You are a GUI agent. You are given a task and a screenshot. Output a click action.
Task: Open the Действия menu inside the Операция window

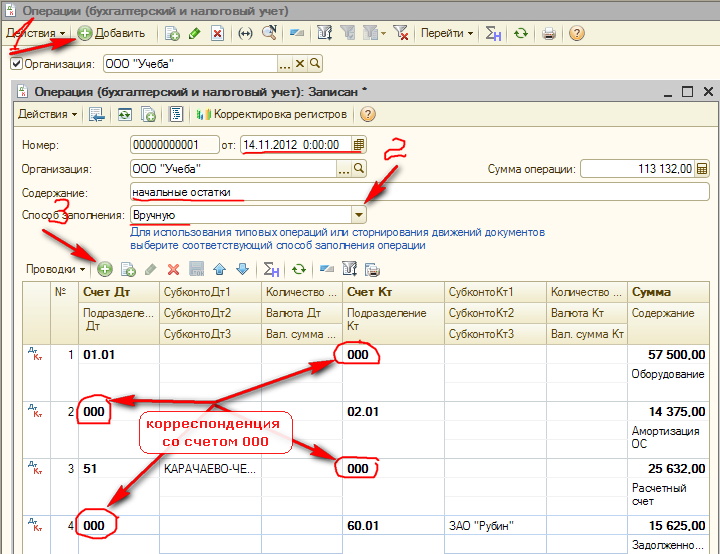[x=47, y=114]
